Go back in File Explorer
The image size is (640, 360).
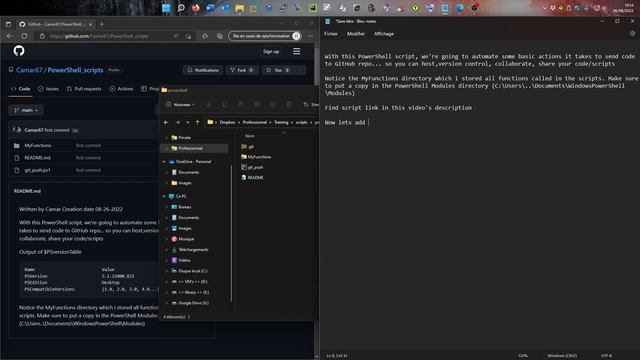[166, 122]
